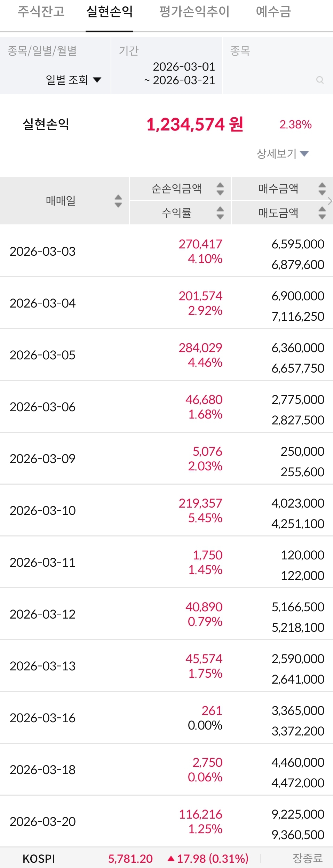Sort by 매수금액 arrows
Image resolution: width=333 pixels, height=868 pixels.
coord(322,189)
